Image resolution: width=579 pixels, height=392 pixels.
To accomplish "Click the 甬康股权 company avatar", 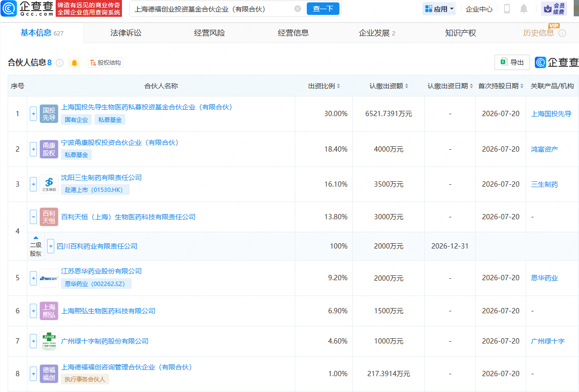I will [49, 149].
